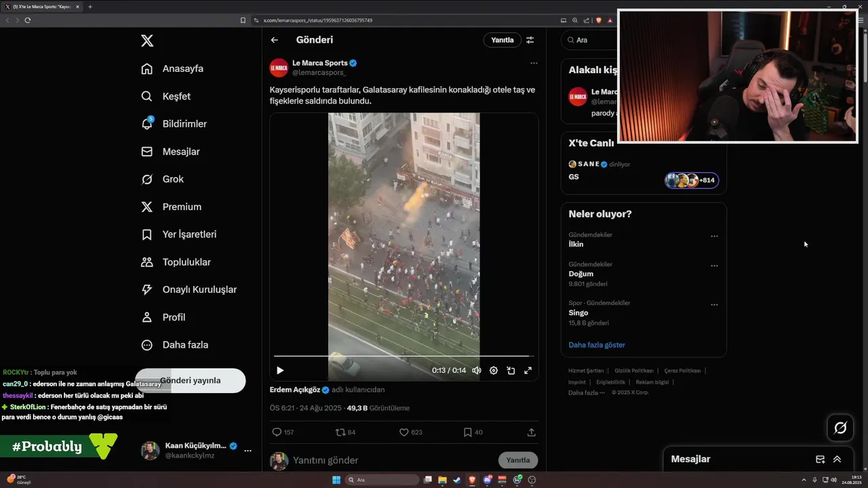Image resolution: width=868 pixels, height=488 pixels.
Task: Open more options for Singo trend
Action: tap(714, 305)
